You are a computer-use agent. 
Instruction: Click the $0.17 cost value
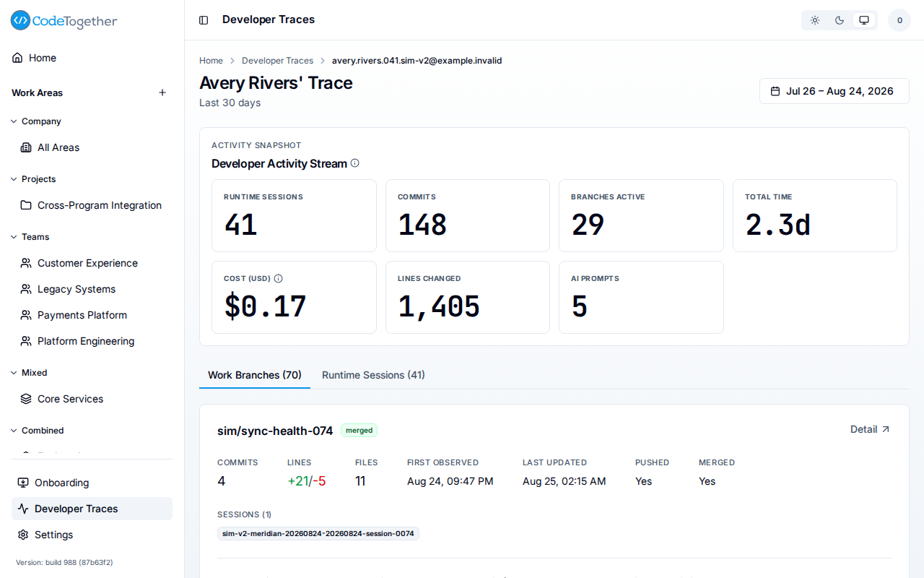(265, 306)
